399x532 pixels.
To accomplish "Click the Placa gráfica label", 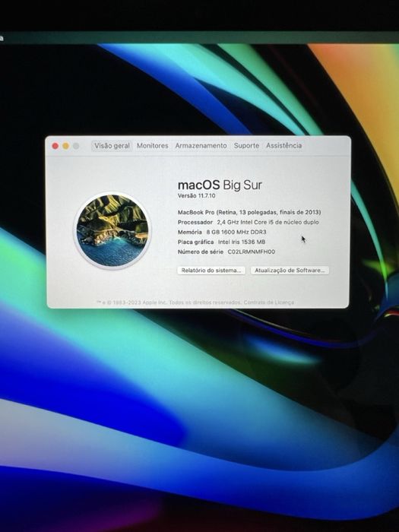I will click(x=196, y=242).
